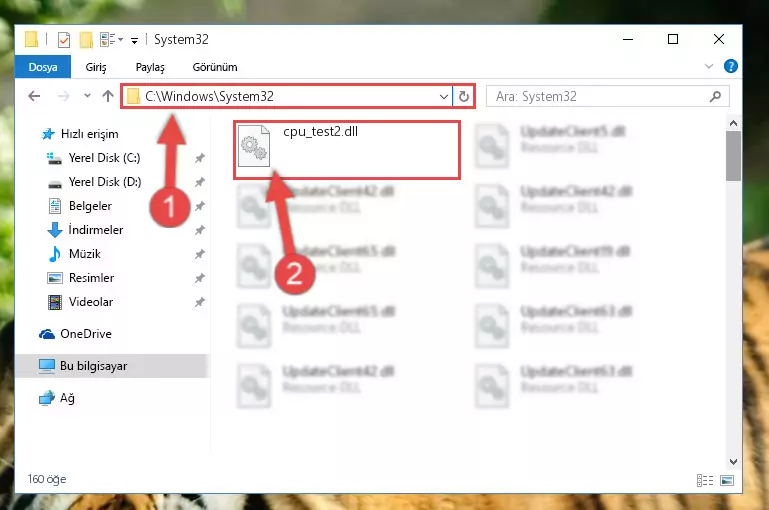
Task: Click the address bar path C:\Windows\System32
Action: [x=209, y=96]
